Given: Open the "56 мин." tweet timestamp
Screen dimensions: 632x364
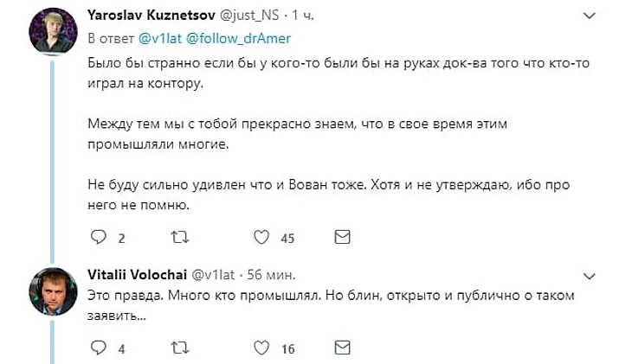Looking at the screenshot, I should pyautogui.click(x=269, y=275).
